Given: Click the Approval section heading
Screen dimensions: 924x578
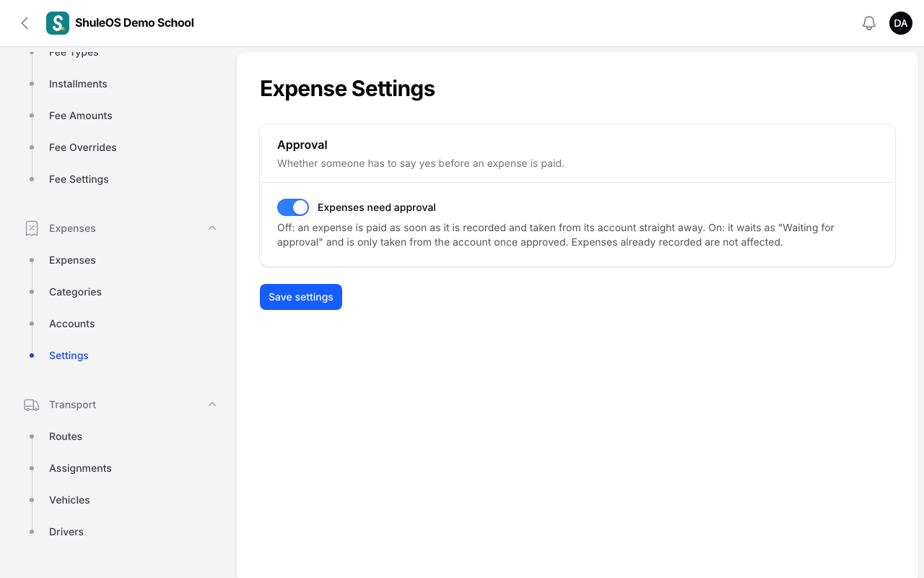Looking at the screenshot, I should [x=302, y=144].
